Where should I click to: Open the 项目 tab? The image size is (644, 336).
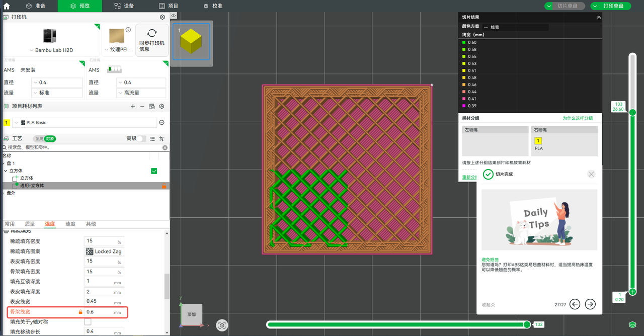point(168,6)
